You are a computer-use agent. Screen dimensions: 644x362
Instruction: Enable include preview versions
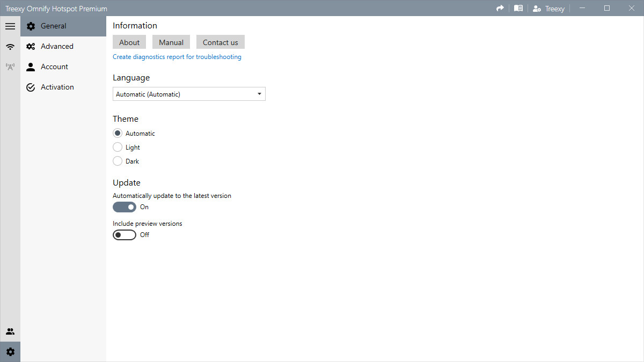(x=124, y=234)
